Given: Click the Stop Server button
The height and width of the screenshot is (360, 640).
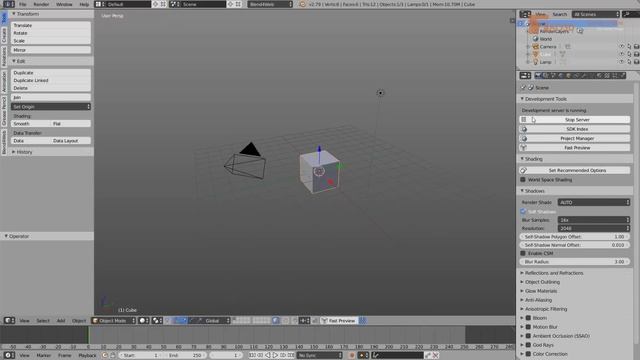Looking at the screenshot, I should [575, 120].
